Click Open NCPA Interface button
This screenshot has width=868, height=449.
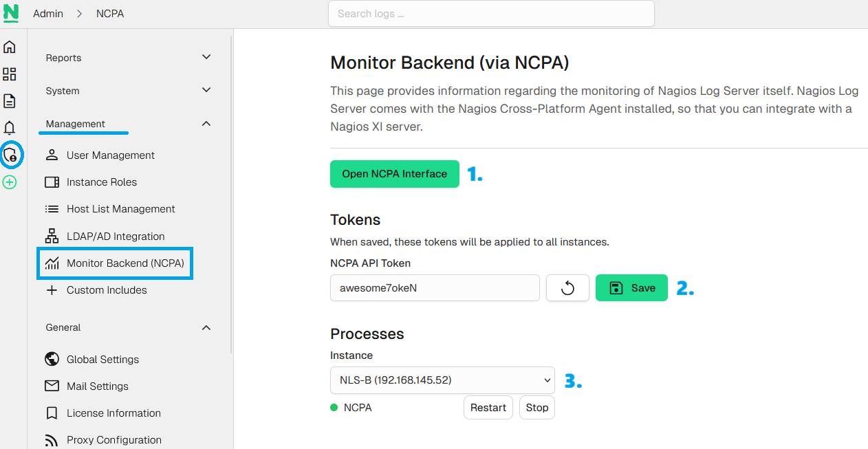394,174
